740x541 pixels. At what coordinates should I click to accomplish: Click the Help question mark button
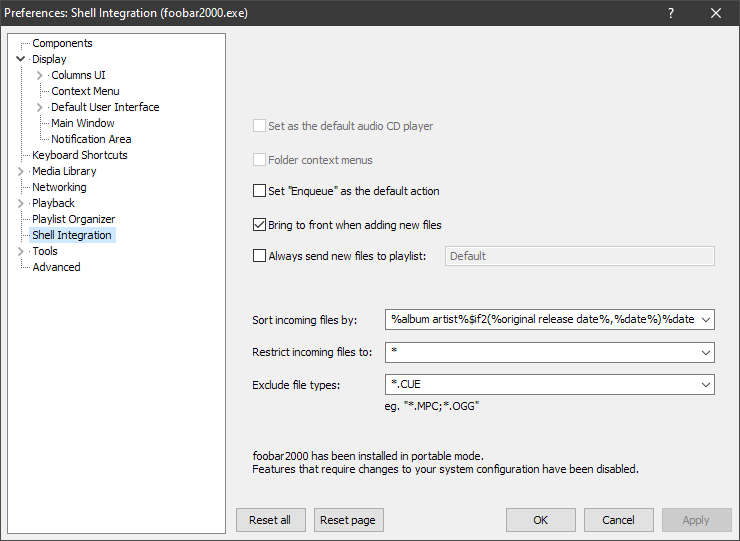pos(671,13)
